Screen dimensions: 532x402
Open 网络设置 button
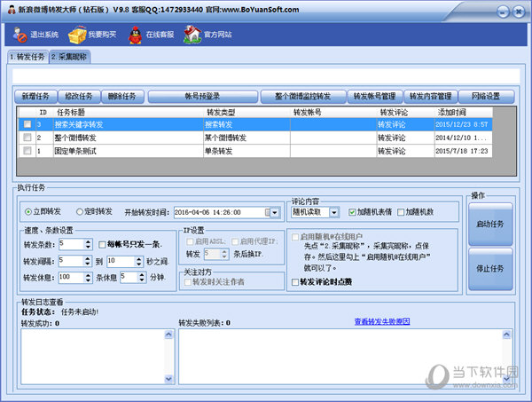(x=486, y=97)
